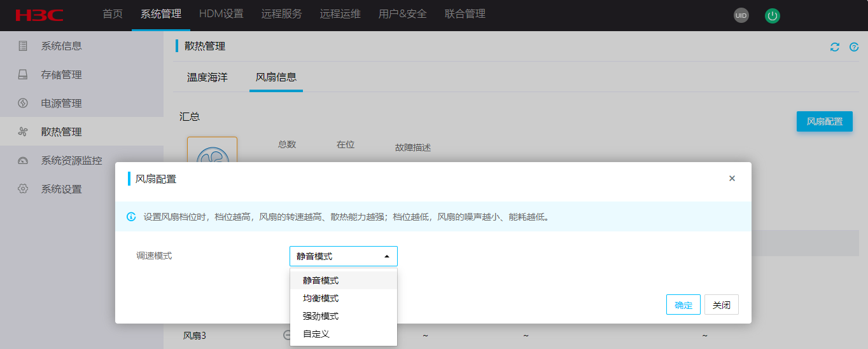This screenshot has width=868, height=349.
Task: Open the 用户&安全 top menu
Action: 403,14
